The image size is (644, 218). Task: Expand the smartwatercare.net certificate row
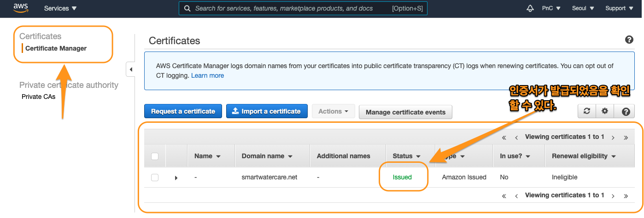(x=176, y=178)
